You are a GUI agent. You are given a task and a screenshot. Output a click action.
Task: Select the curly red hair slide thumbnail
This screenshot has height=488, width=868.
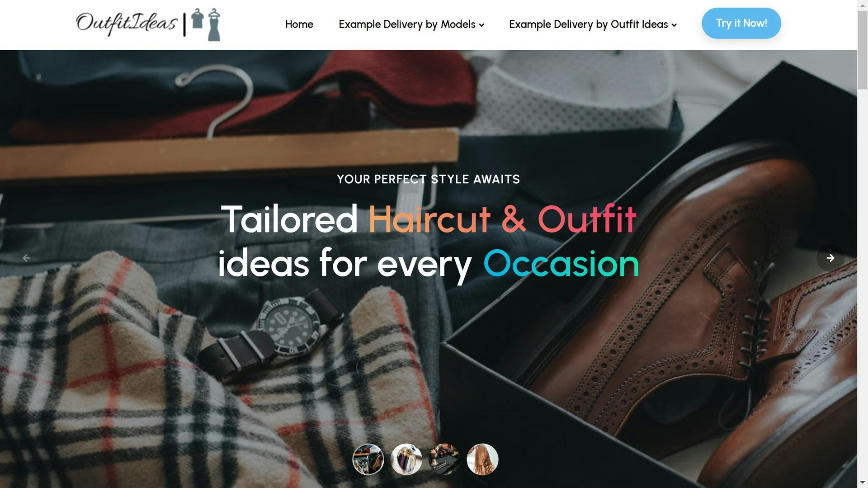[x=482, y=459]
